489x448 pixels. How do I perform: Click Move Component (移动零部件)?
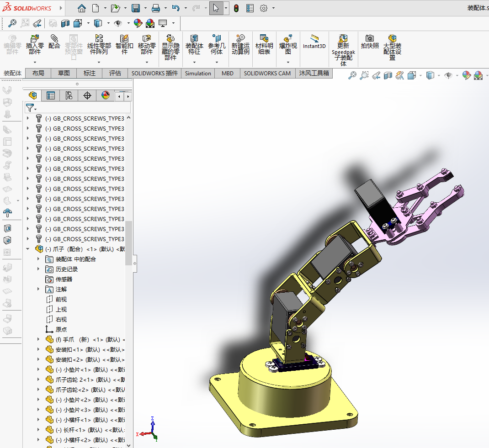[147, 45]
